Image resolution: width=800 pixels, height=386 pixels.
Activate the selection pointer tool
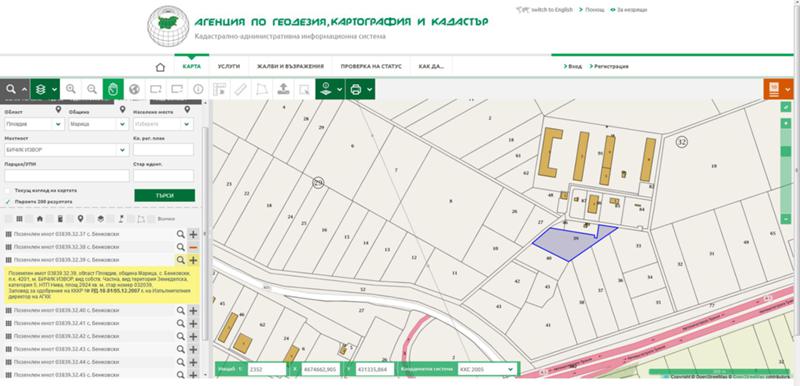pyautogui.click(x=304, y=89)
